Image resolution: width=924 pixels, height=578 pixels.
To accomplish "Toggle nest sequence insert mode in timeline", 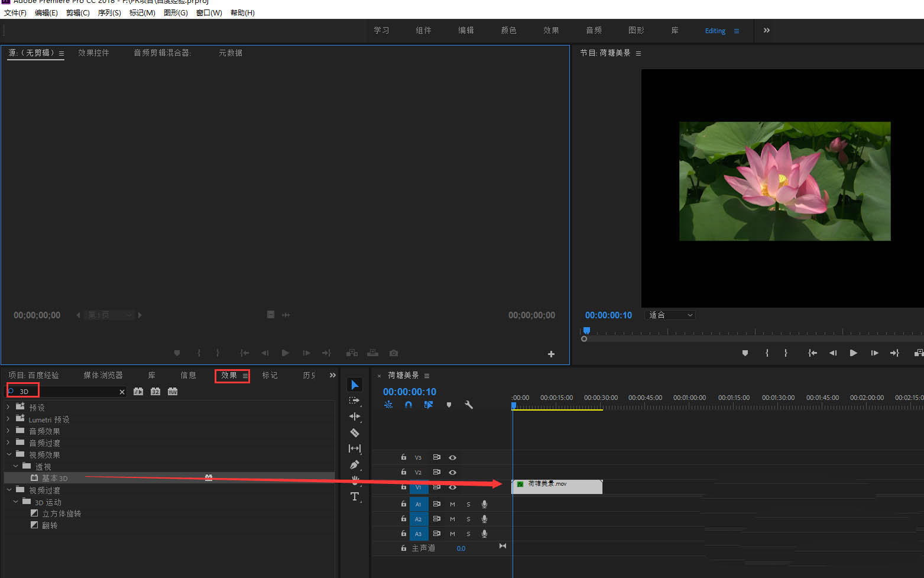I will [x=388, y=405].
